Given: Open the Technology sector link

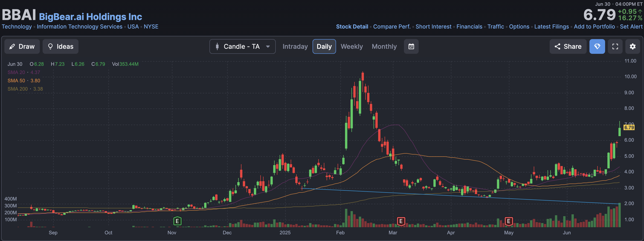Looking at the screenshot, I should click(17, 26).
